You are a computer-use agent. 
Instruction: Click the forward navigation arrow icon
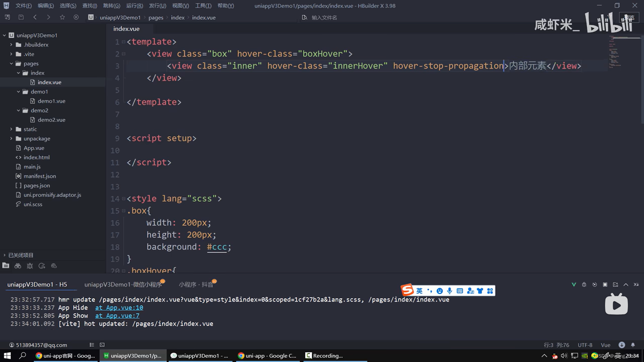pos(48,17)
